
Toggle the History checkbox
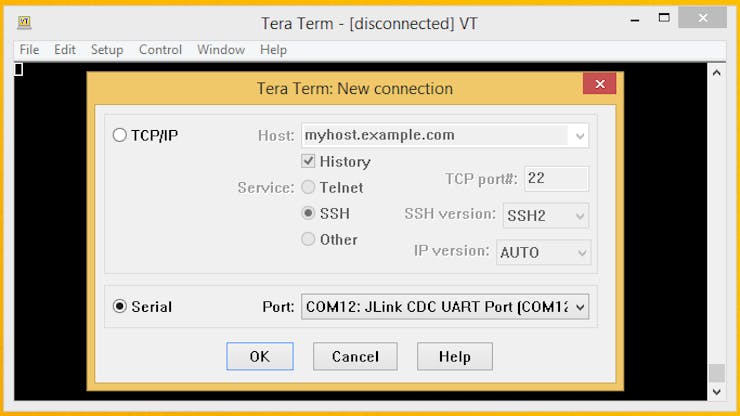pyautogui.click(x=309, y=161)
